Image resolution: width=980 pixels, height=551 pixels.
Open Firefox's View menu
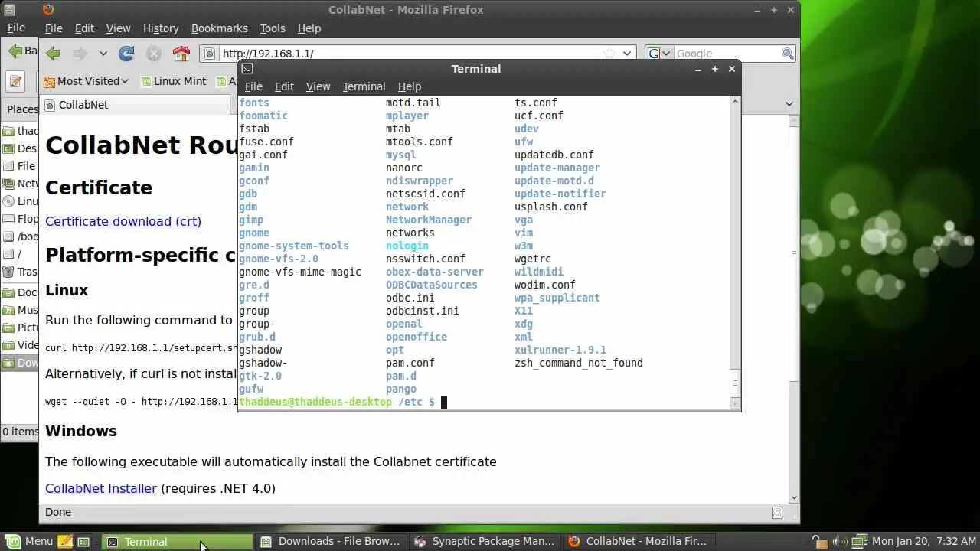(118, 28)
